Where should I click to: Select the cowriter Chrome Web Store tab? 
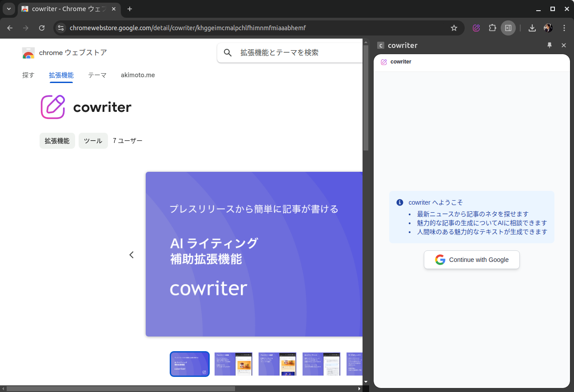tap(69, 9)
